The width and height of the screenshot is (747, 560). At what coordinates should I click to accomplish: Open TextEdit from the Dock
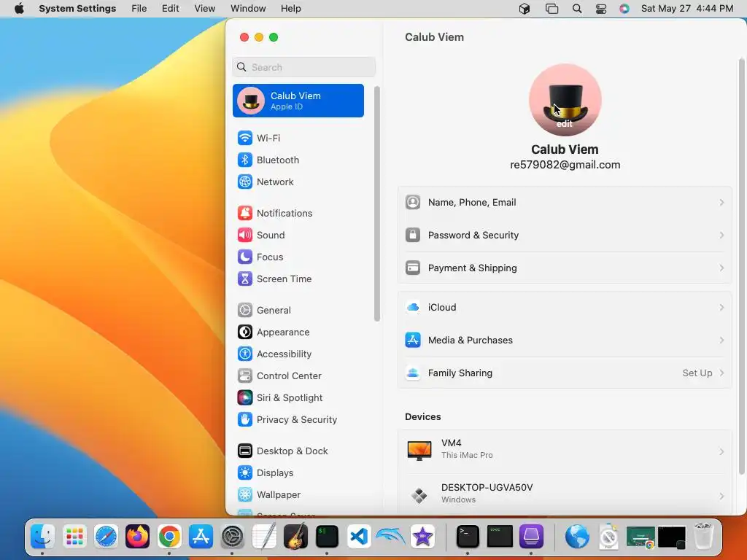[x=264, y=537]
